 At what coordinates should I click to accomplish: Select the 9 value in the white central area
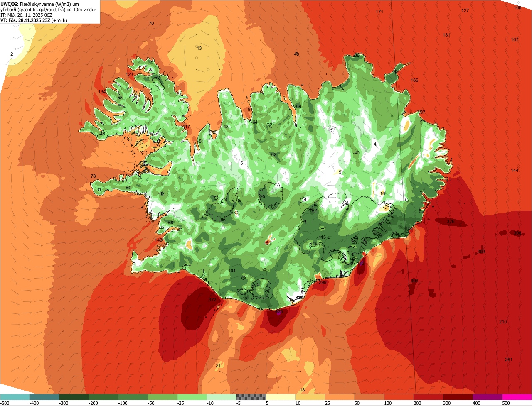point(340,172)
